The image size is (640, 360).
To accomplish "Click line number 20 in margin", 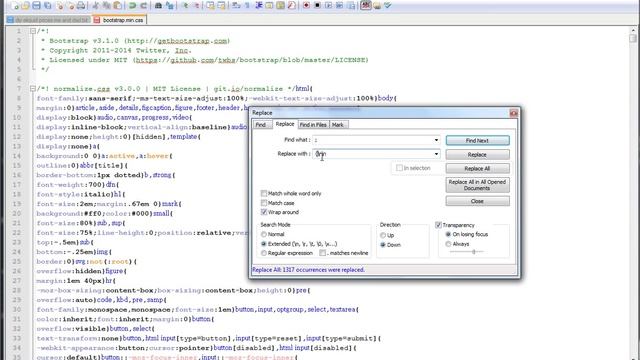I will (x=16, y=213).
